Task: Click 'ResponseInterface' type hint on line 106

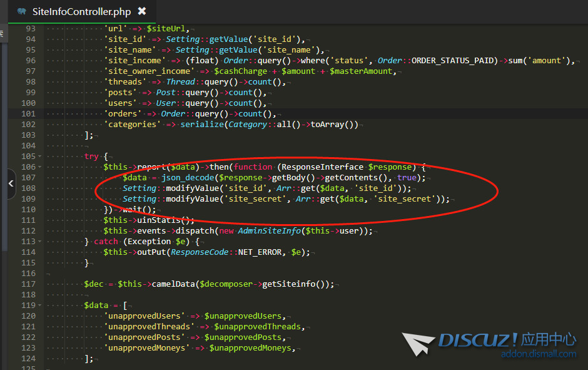Action: tap(323, 167)
